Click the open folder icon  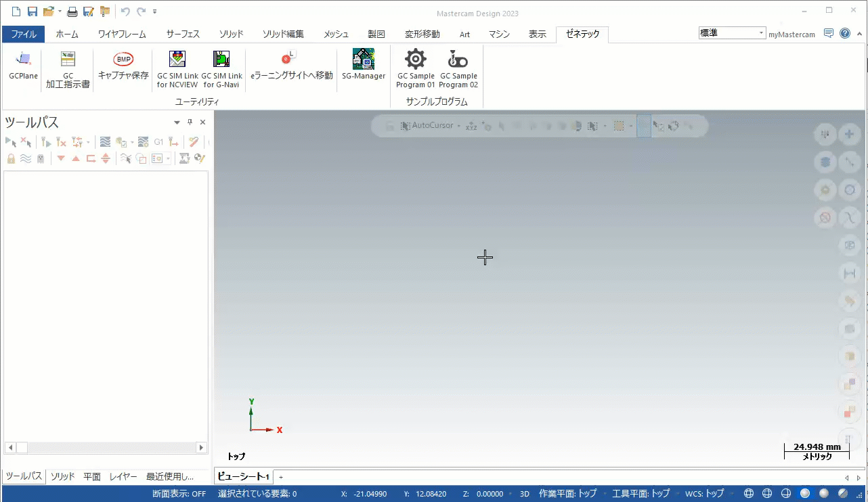point(48,12)
